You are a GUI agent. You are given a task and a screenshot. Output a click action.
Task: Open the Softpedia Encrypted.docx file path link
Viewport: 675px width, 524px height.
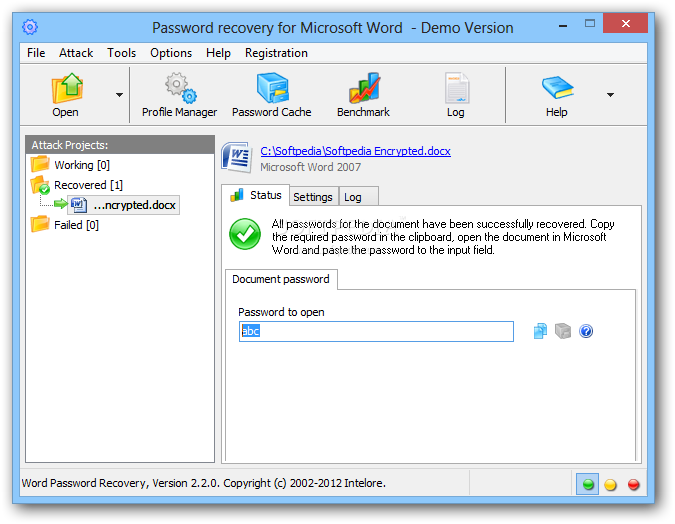[x=355, y=151]
